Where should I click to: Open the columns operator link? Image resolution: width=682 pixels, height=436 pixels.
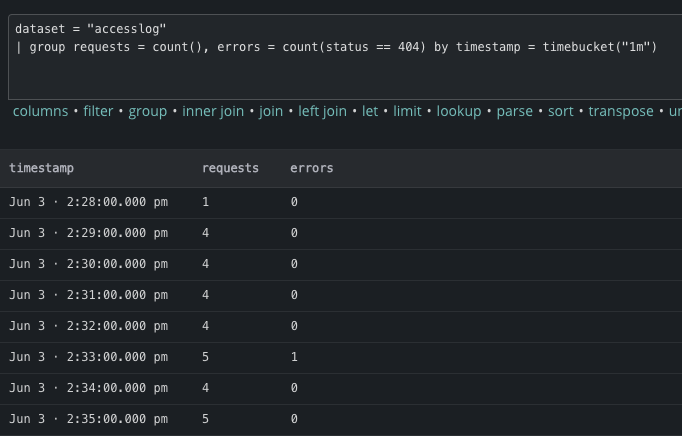click(x=40, y=111)
